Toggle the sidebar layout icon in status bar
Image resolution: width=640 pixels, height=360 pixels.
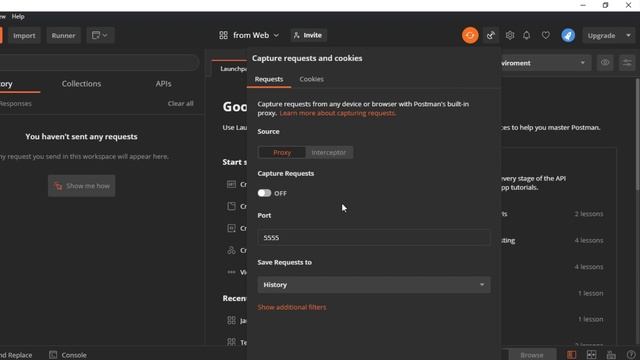tap(571, 355)
